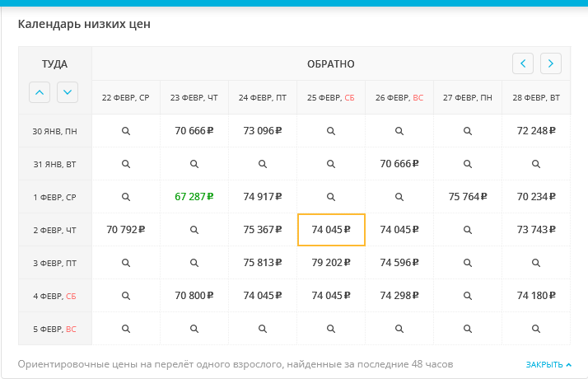Pick 70 234 ₽ fare returning 28 Feb
The width and height of the screenshot is (588, 379).
pos(536,197)
